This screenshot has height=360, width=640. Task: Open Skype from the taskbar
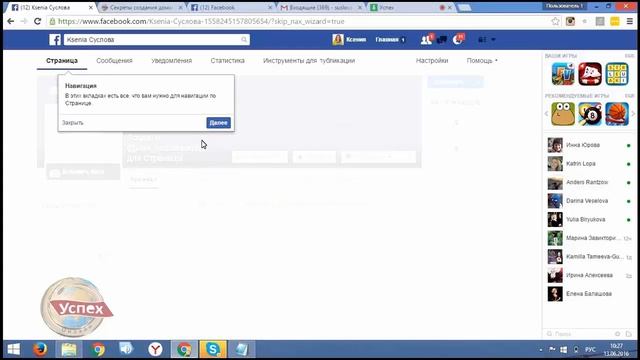click(x=213, y=349)
